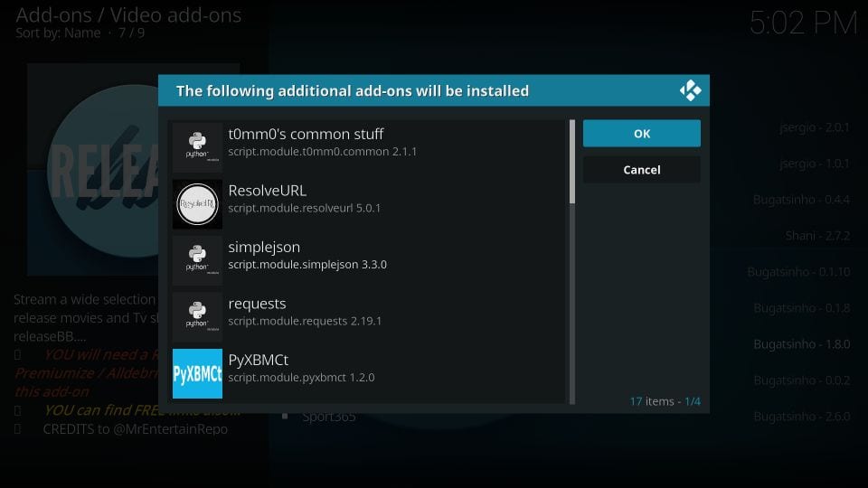Select the ResolveURL list entry

point(368,204)
